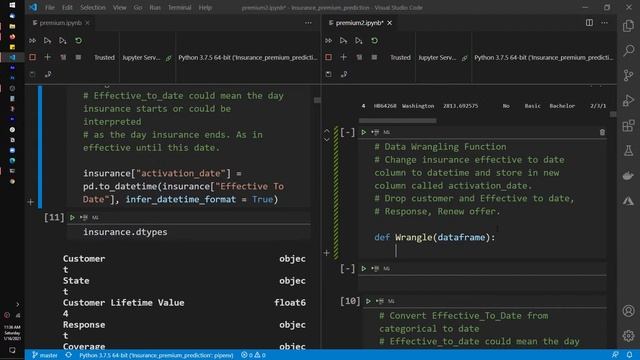640x360 pixels.
Task: Clear all outputs in premium2.ipynb
Action: (359, 57)
